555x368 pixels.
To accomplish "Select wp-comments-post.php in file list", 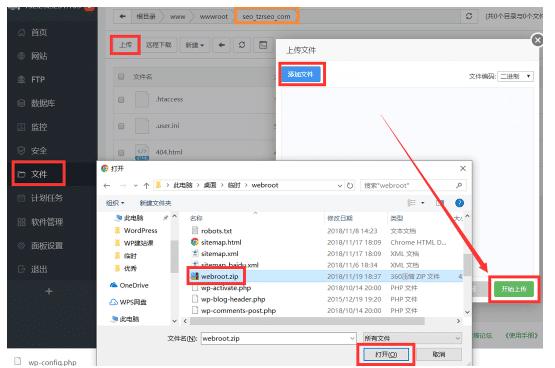I will click(x=238, y=310).
